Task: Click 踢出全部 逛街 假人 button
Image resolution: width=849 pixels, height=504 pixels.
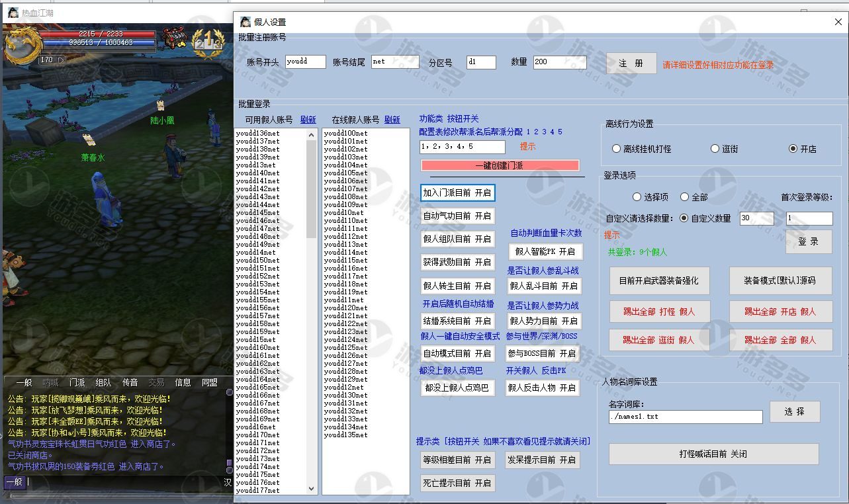Action: pos(658,340)
